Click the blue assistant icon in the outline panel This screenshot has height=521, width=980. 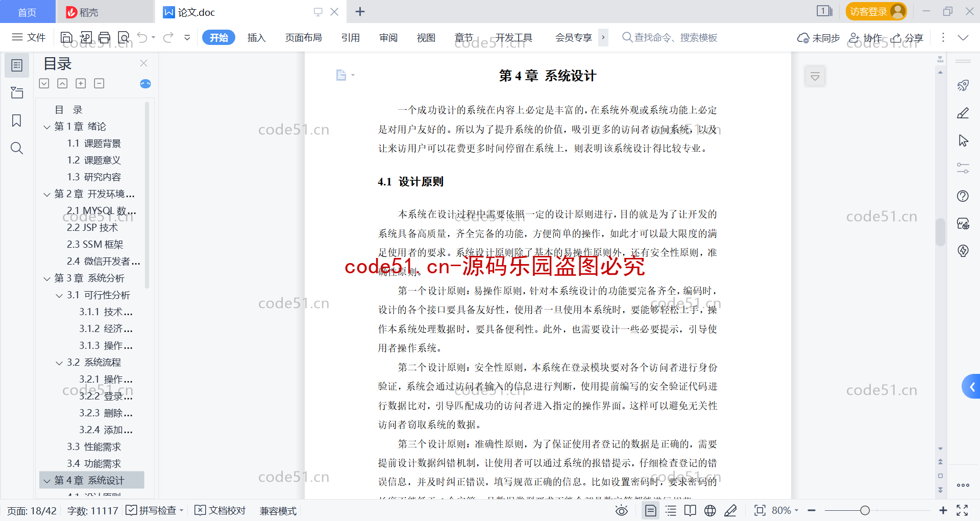point(145,84)
